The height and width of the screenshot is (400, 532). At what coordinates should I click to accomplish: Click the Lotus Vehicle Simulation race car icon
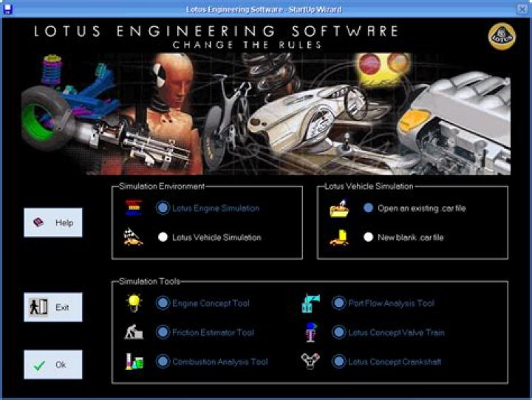pos(134,238)
